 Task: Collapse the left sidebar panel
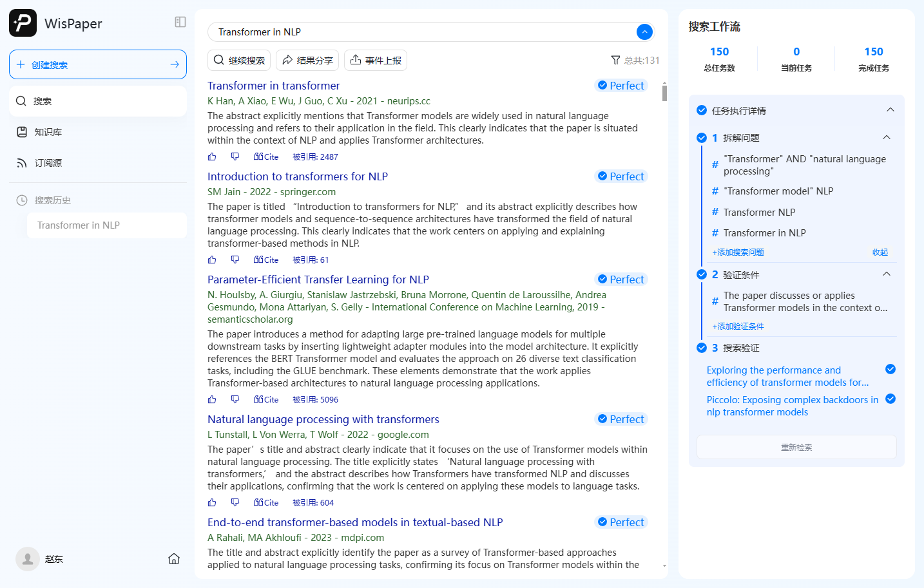pos(180,22)
